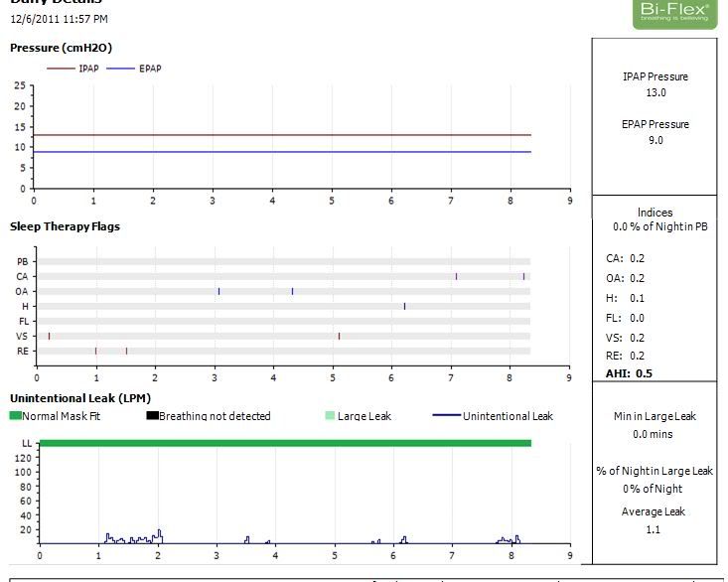Screen dimensions: 728x582
Task: Click the RE event marker at hour 1.5
Action: [126, 351]
